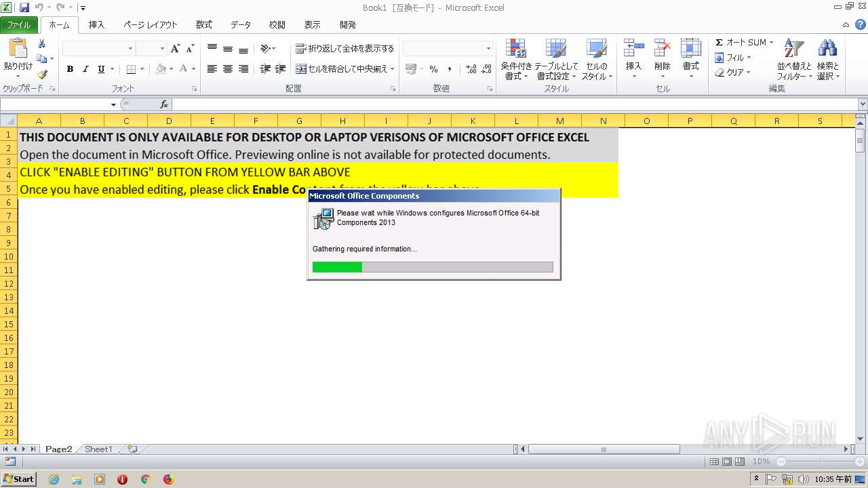Screen dimensions: 868x488
Task: Open Sort and Filter 並べ替えとフィルター
Action: click(794, 60)
